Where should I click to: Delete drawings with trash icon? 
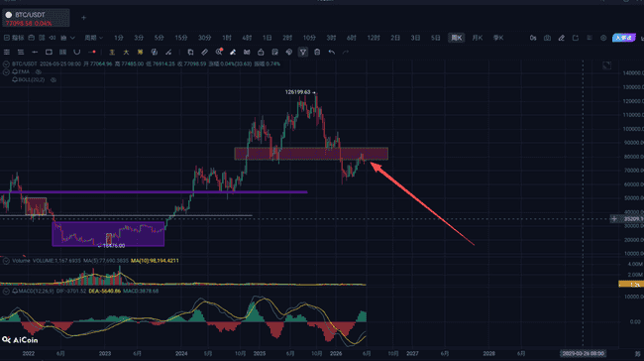317,53
